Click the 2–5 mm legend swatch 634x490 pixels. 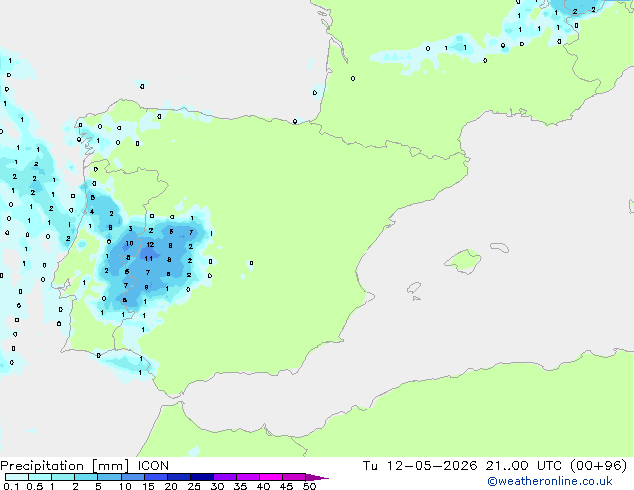86,477
